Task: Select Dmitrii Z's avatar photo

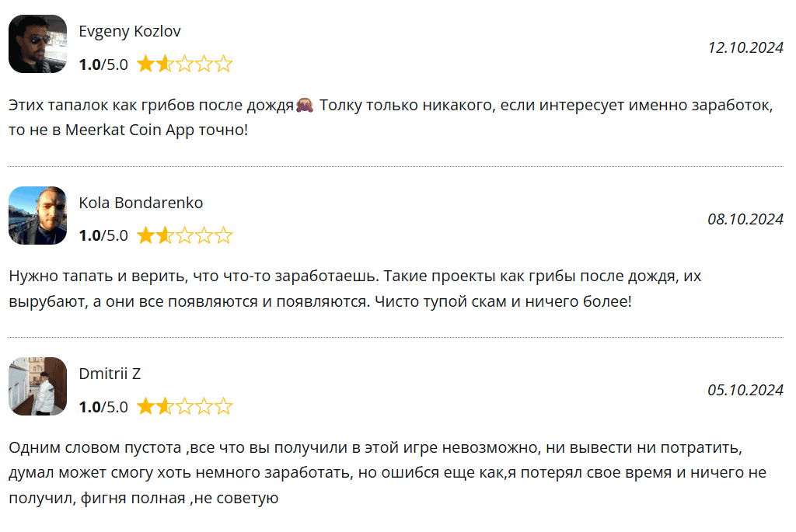Action: (37, 386)
